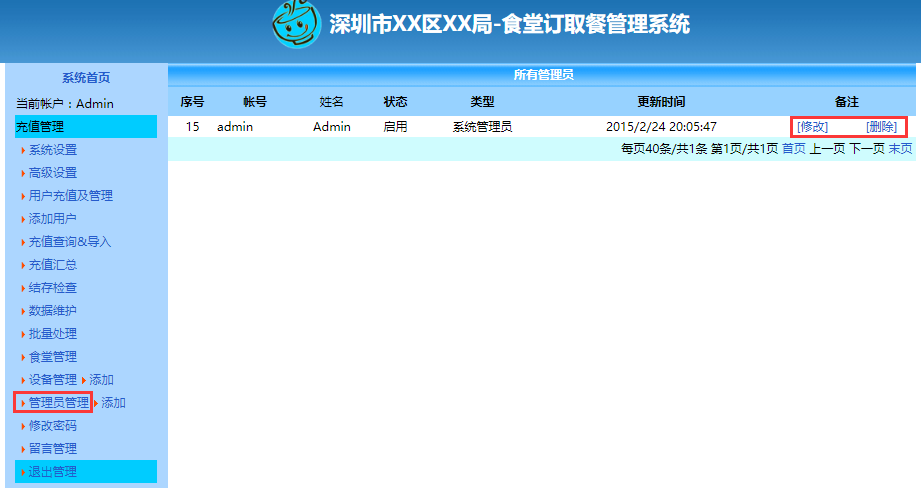
Task: Click the 序号 column header
Action: click(192, 102)
